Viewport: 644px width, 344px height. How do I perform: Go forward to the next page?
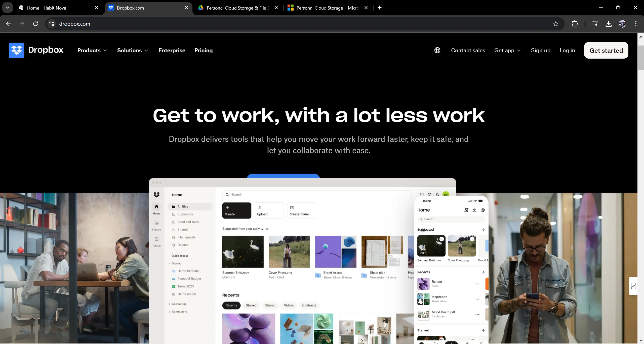coord(22,24)
